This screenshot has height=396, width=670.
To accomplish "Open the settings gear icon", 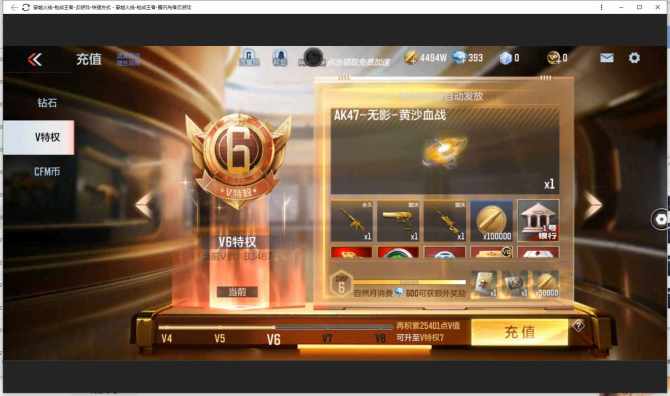I will tap(634, 58).
